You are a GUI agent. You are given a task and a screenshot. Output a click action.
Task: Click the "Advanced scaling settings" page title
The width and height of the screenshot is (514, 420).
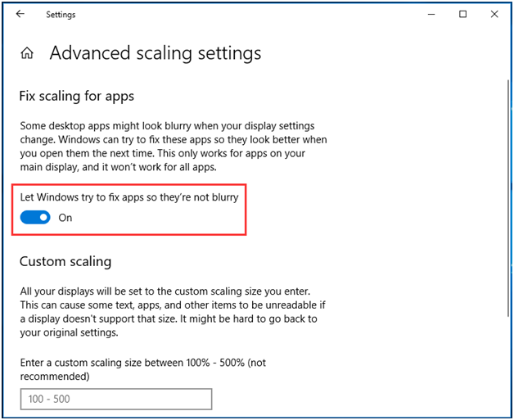[x=156, y=53]
